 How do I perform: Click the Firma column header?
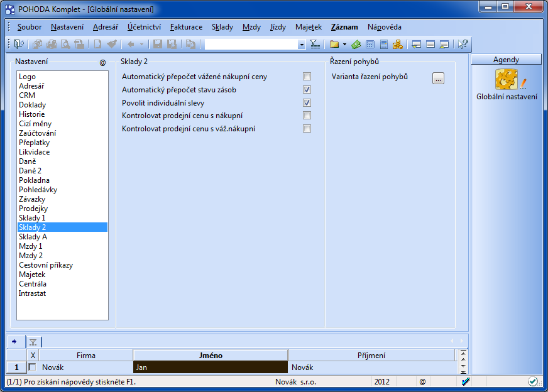pos(85,356)
